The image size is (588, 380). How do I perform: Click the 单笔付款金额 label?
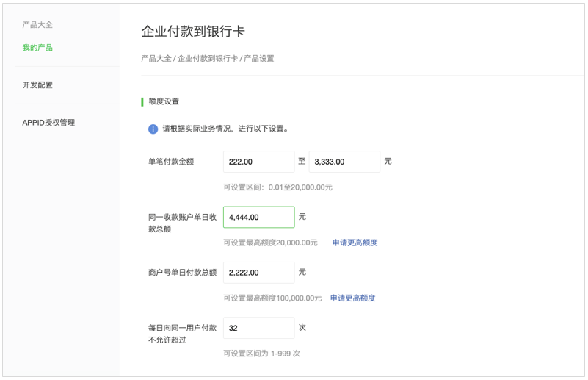[171, 162]
